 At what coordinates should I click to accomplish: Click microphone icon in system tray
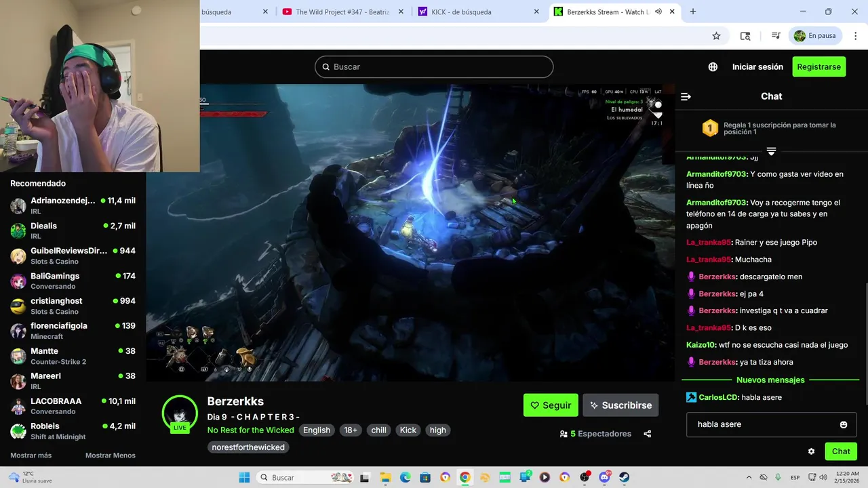pyautogui.click(x=778, y=478)
